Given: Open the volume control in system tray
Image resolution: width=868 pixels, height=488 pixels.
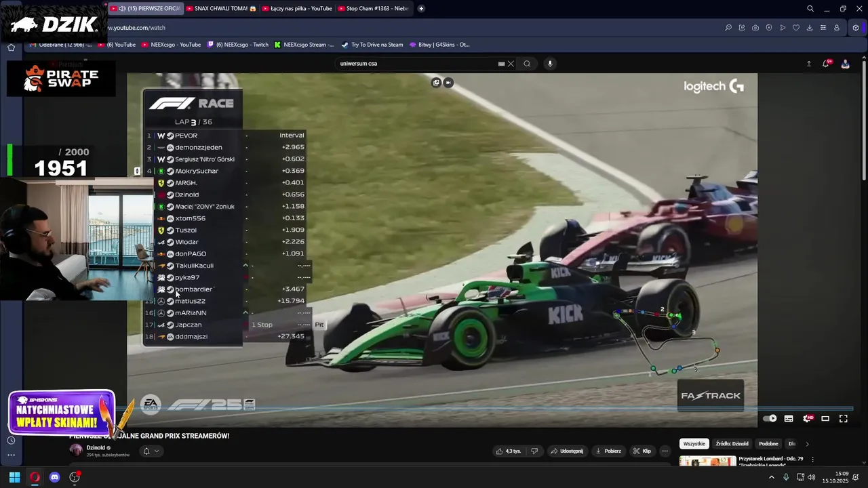Looking at the screenshot, I should click(812, 477).
